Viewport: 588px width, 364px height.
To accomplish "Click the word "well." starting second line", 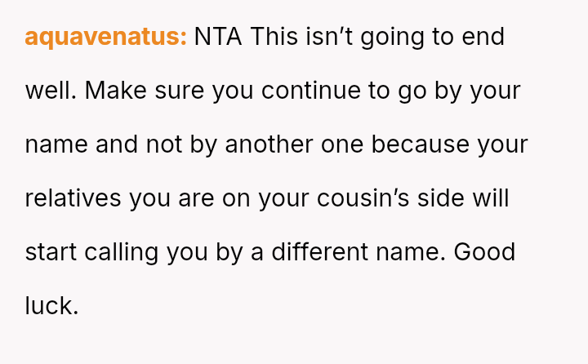I will coord(51,91).
